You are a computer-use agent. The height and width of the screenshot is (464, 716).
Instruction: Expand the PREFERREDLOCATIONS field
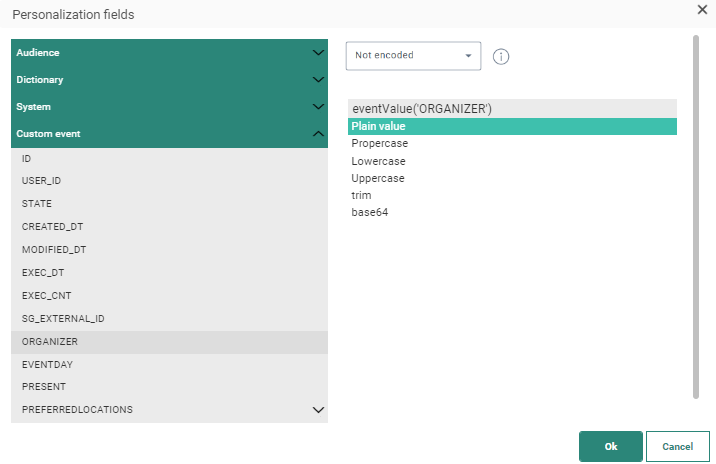click(318, 410)
